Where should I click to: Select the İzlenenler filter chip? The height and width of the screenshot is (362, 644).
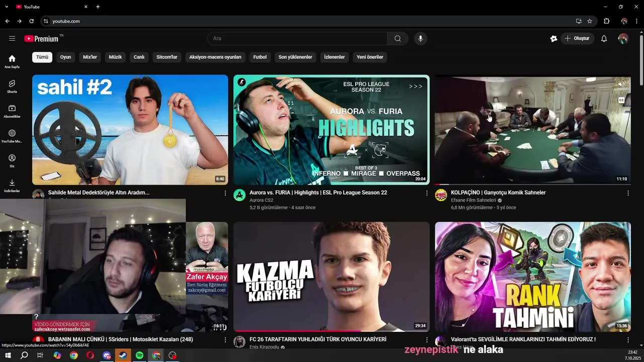335,57
